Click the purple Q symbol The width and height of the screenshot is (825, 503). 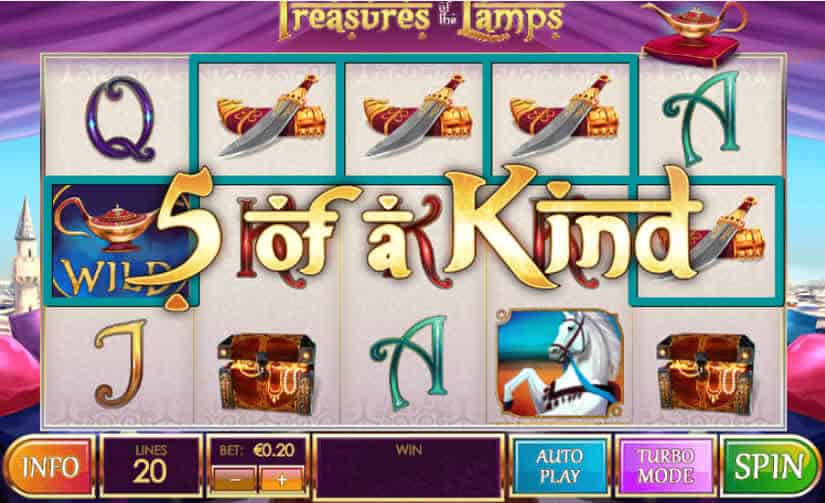[x=121, y=119]
